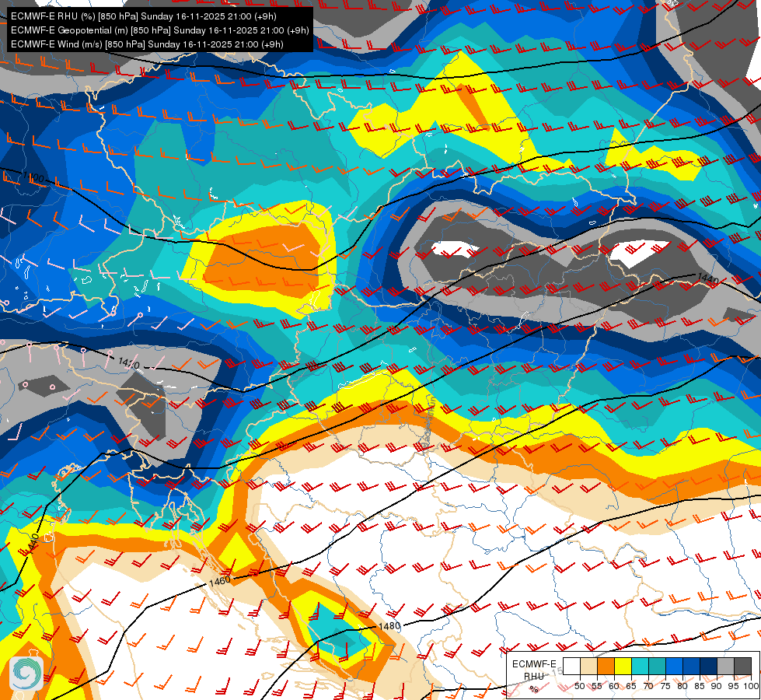Click the teal legend swatch for 70-75%
Image resolution: width=761 pixels, height=700 pixels.
[x=657, y=666]
